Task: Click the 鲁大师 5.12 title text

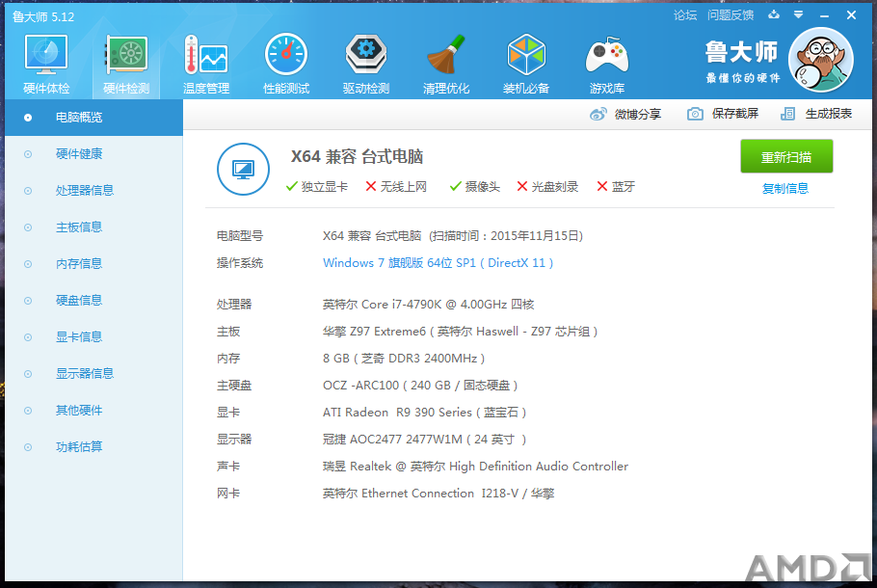Action: pos(43,16)
